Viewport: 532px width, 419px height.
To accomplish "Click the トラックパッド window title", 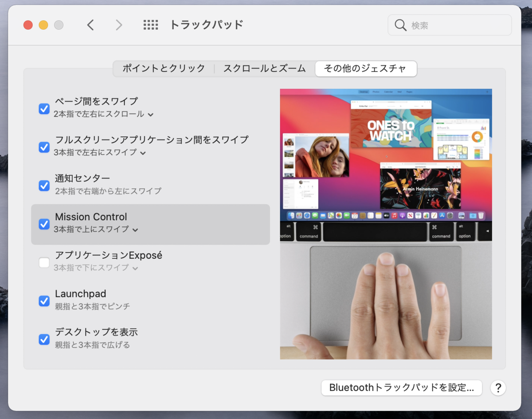I will coord(207,25).
